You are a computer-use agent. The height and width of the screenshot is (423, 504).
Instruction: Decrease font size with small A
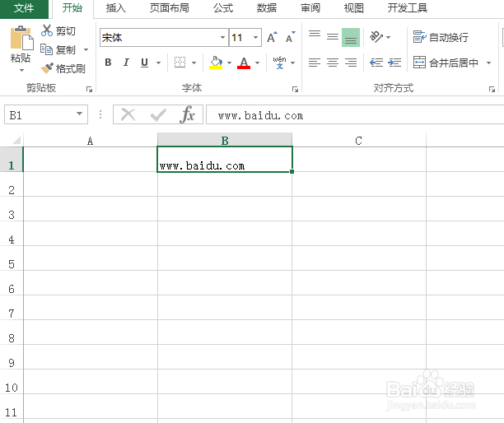click(290, 38)
